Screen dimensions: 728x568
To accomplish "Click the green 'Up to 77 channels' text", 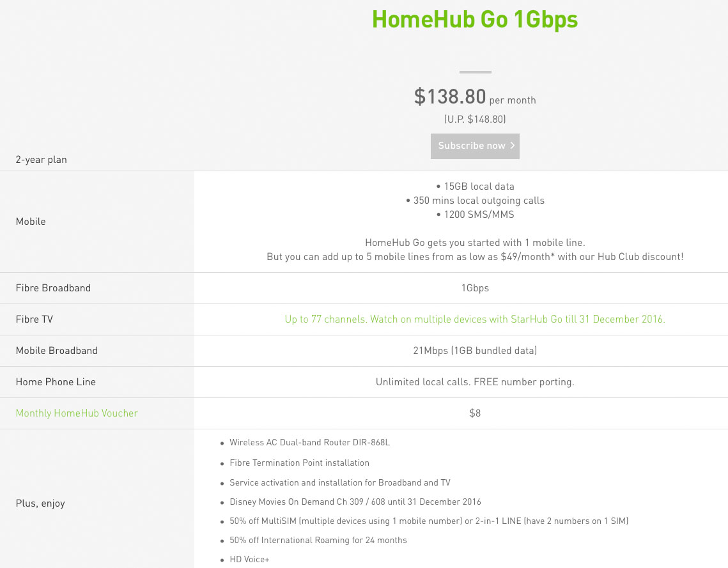I will [x=475, y=319].
